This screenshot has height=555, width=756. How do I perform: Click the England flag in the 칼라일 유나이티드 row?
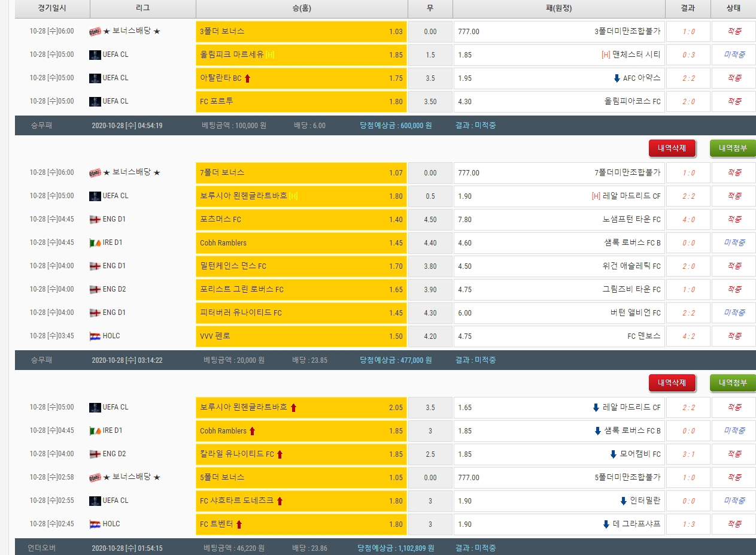[95, 454]
